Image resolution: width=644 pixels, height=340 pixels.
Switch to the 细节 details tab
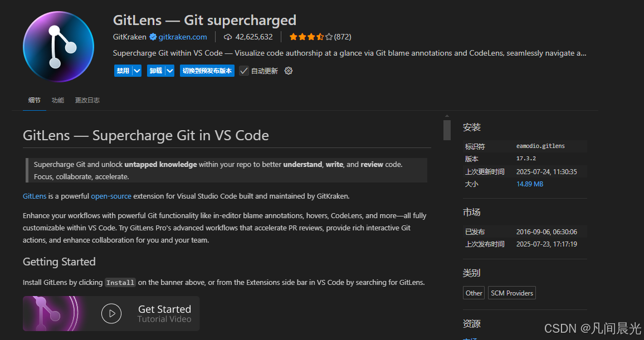point(35,100)
